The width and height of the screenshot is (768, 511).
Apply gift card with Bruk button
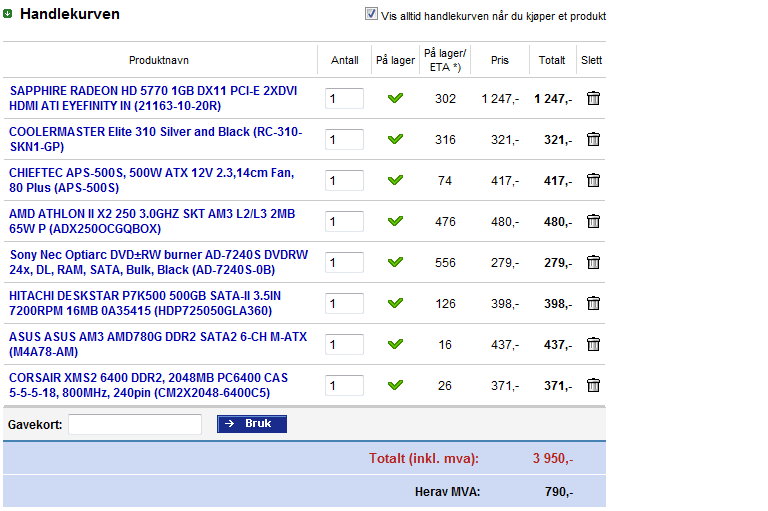(x=252, y=424)
